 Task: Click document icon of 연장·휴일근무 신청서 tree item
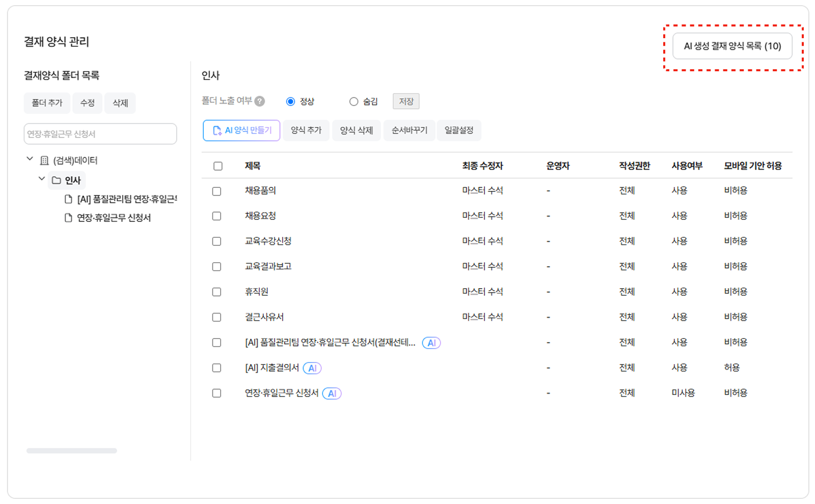(x=68, y=218)
